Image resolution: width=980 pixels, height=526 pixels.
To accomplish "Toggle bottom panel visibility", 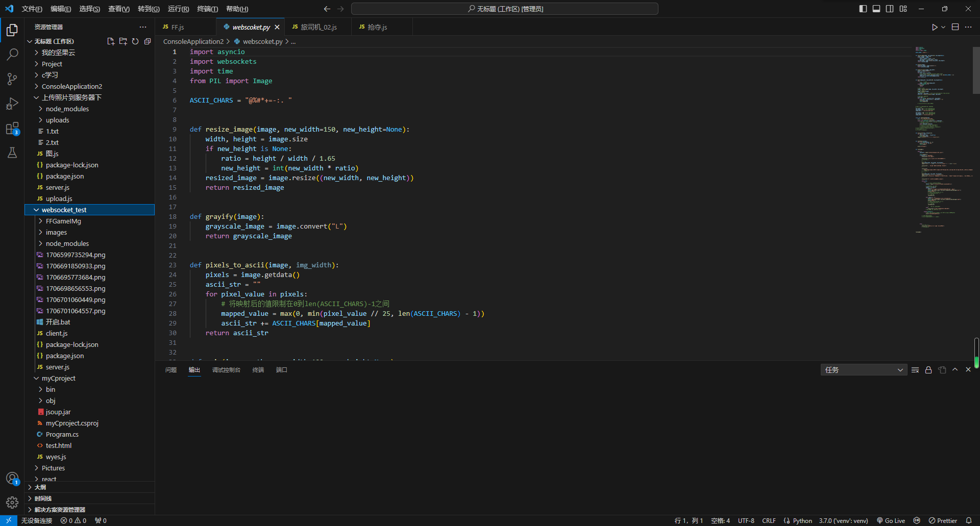I will pyautogui.click(x=876, y=9).
